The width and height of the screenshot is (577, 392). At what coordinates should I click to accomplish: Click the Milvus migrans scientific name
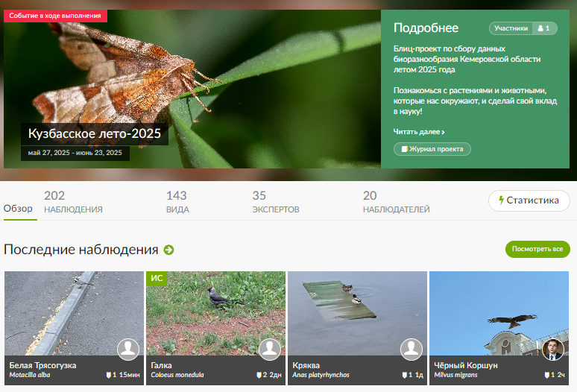(x=456, y=375)
